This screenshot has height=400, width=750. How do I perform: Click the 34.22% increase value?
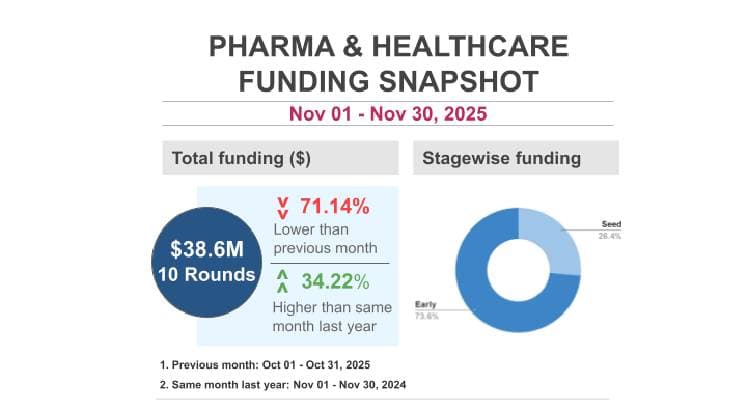click(335, 283)
